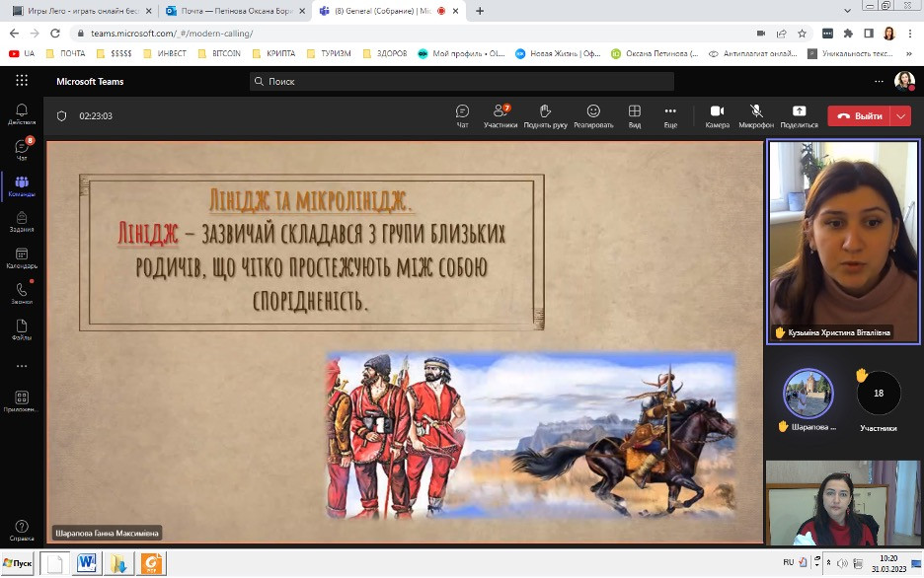Open Calendar in the Teams sidebar
The height and width of the screenshot is (578, 924).
pos(22,258)
